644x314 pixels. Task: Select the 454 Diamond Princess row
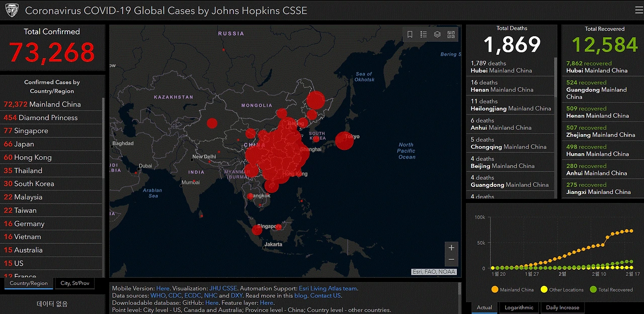[x=51, y=118]
